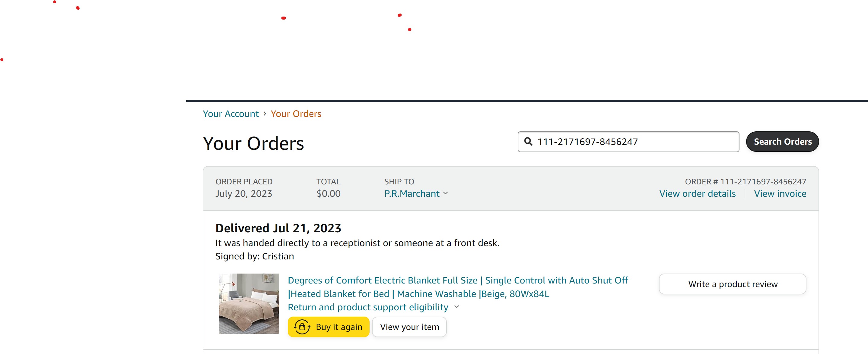Click the Delivered Jul 21, 2023 heading
This screenshot has height=354, width=868.
278,228
